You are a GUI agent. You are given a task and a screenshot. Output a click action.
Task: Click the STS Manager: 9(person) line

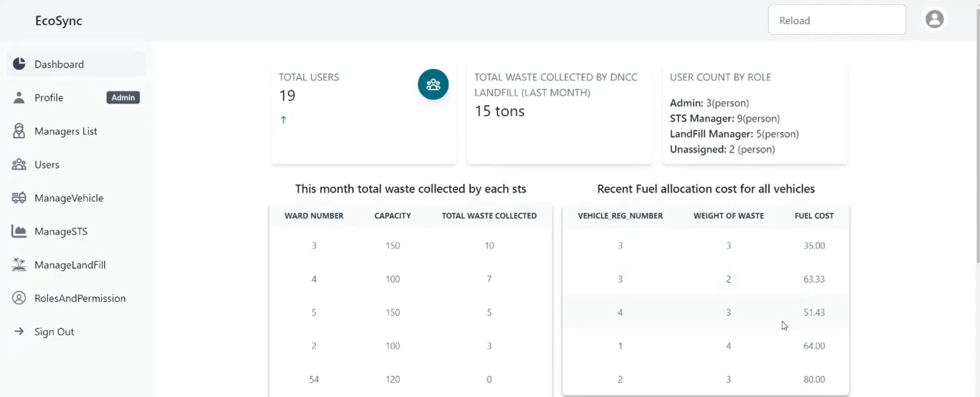coord(725,118)
